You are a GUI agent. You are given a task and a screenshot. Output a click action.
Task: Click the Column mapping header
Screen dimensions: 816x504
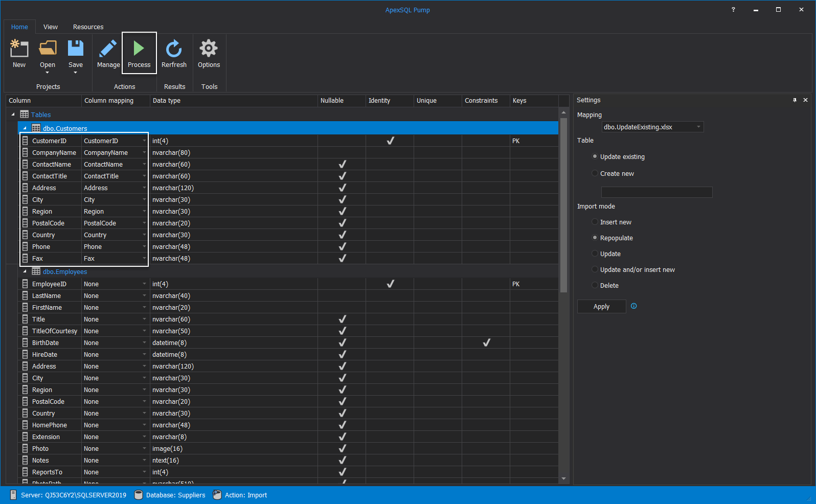(x=116, y=101)
